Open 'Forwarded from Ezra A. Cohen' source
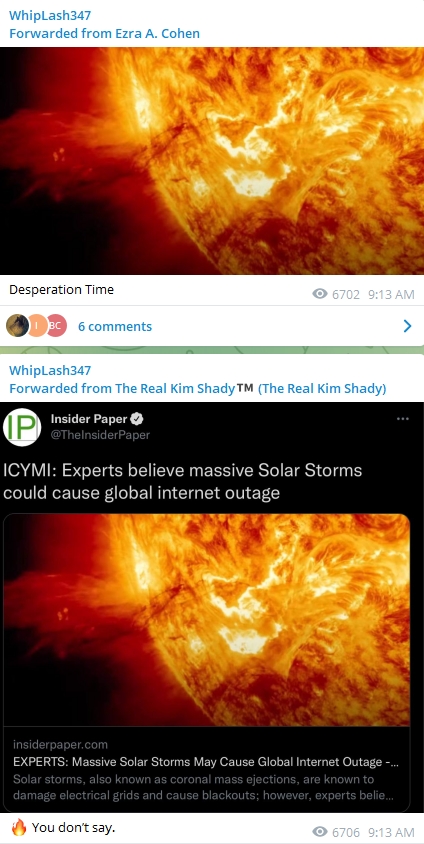Screen dimensions: 424x844 pos(104,33)
